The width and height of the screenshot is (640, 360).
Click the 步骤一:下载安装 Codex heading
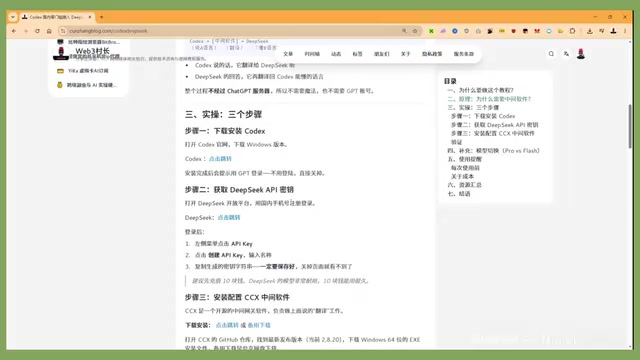(225, 131)
